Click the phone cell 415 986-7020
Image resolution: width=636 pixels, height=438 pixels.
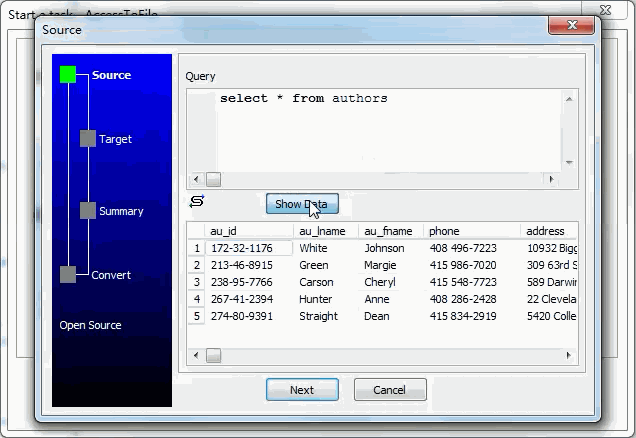pos(472,265)
